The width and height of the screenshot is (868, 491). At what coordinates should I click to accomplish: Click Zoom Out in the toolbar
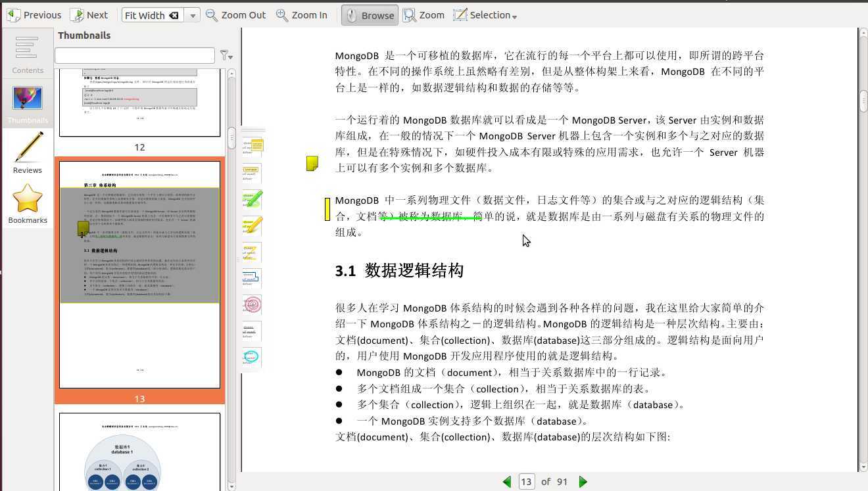(235, 15)
